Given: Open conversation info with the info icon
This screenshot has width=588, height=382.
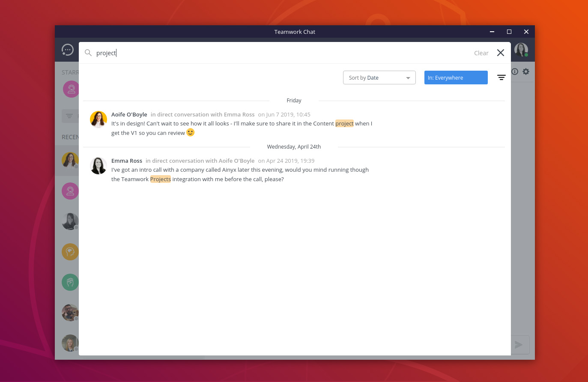Looking at the screenshot, I should [514, 72].
